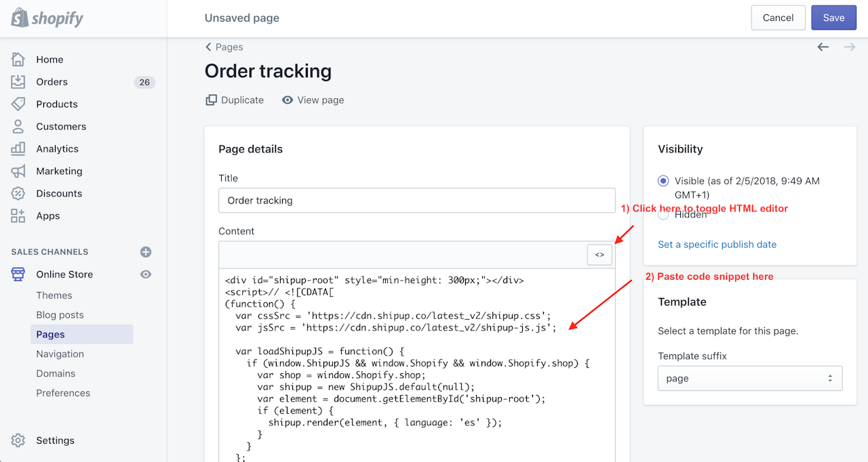Select the Visible radio button
Screen dimensions: 868x462
click(663, 181)
